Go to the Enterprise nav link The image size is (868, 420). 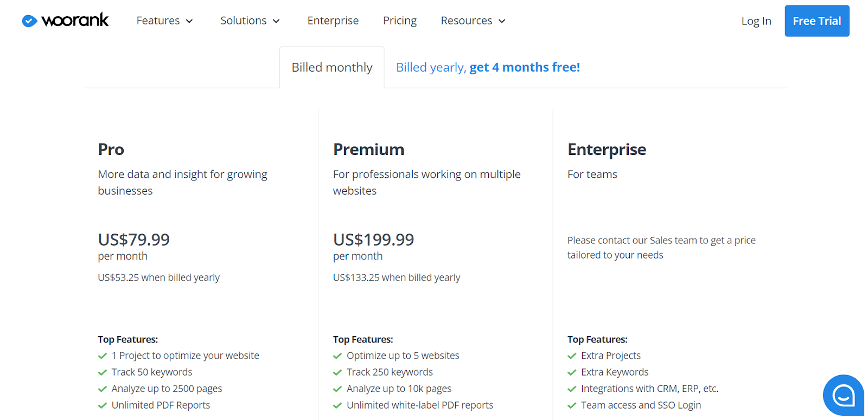pyautogui.click(x=333, y=21)
